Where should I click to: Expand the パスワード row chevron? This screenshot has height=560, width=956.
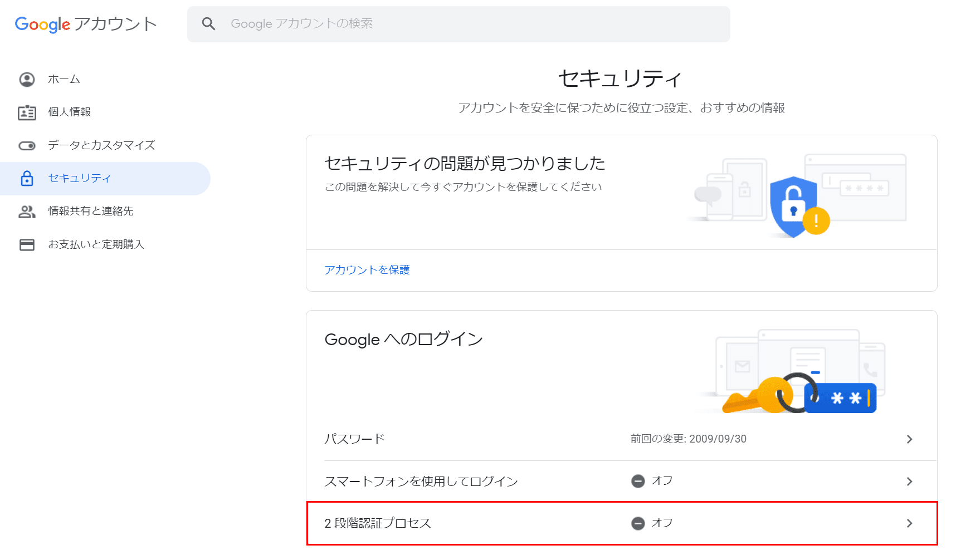point(909,439)
